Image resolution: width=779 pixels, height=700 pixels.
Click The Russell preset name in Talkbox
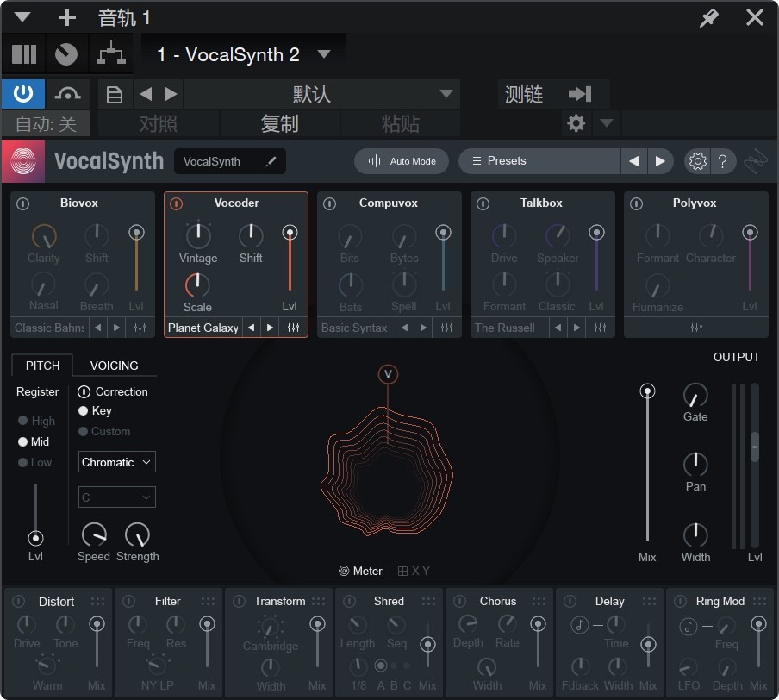[x=507, y=328]
